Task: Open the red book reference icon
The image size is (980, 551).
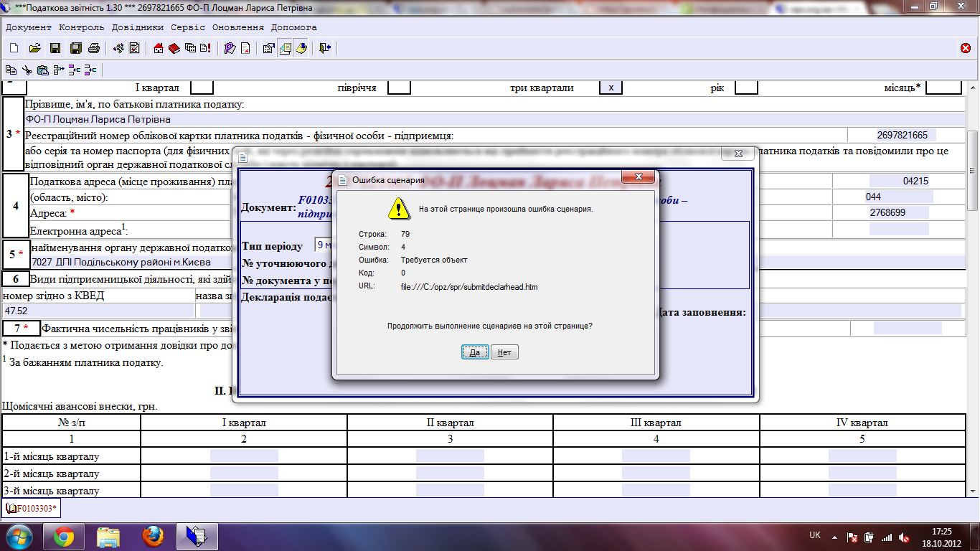Action: click(174, 48)
